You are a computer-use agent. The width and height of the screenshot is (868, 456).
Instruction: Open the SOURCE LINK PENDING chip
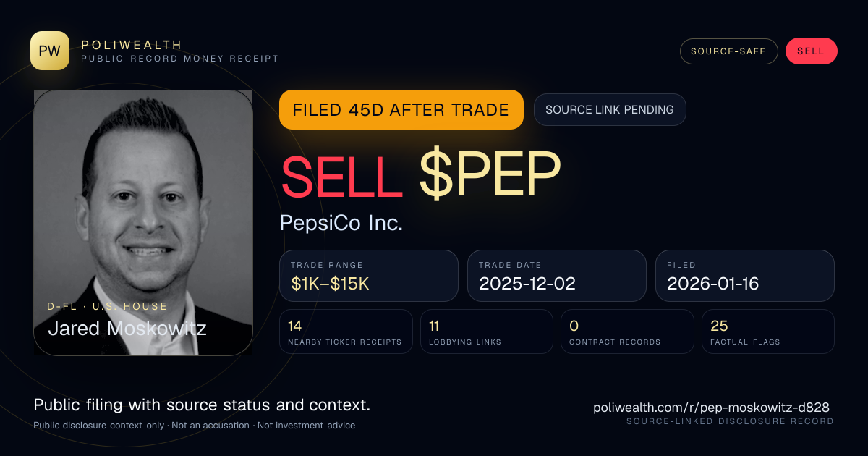[610, 110]
